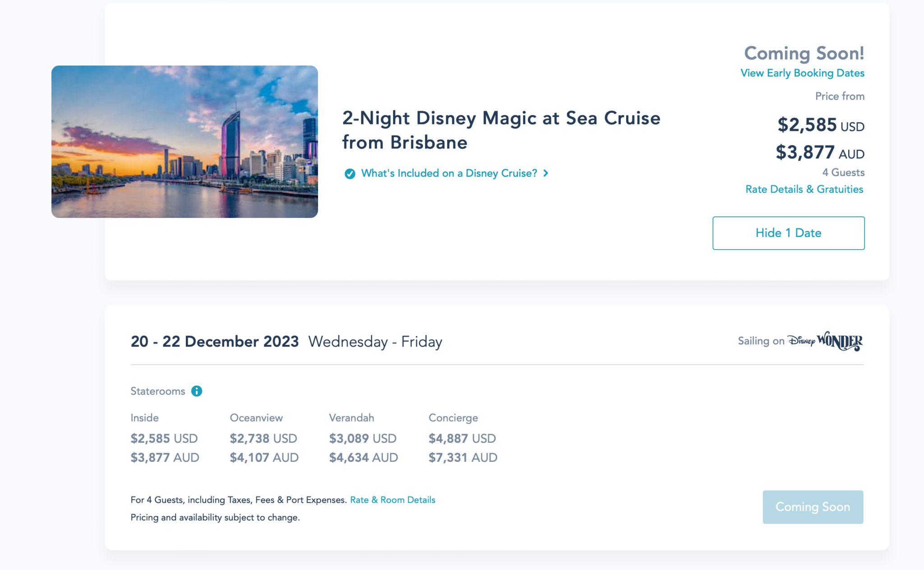
Task: Click the chevron after What's Included link
Action: tap(545, 173)
